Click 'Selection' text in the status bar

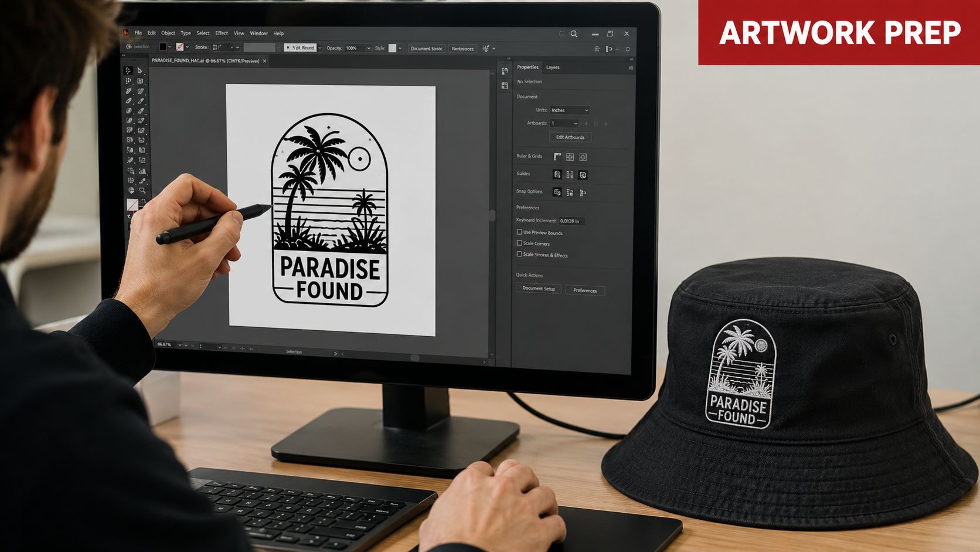click(x=294, y=352)
